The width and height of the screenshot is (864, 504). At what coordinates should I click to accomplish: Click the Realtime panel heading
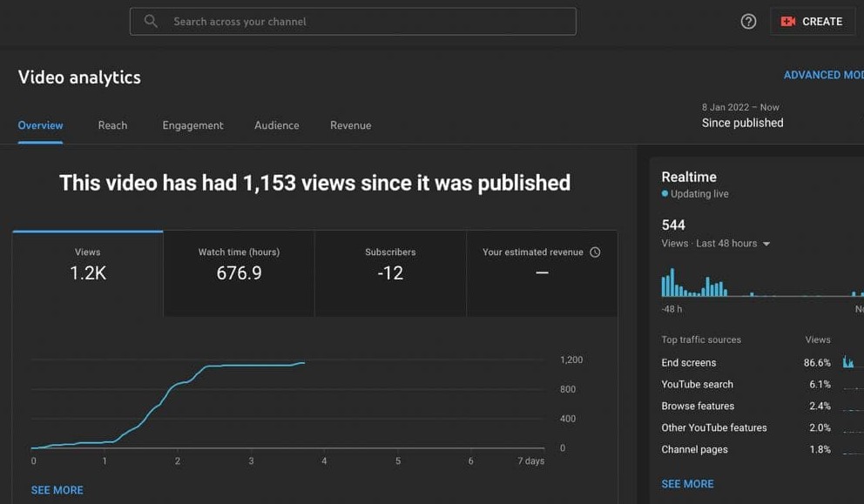point(689,177)
